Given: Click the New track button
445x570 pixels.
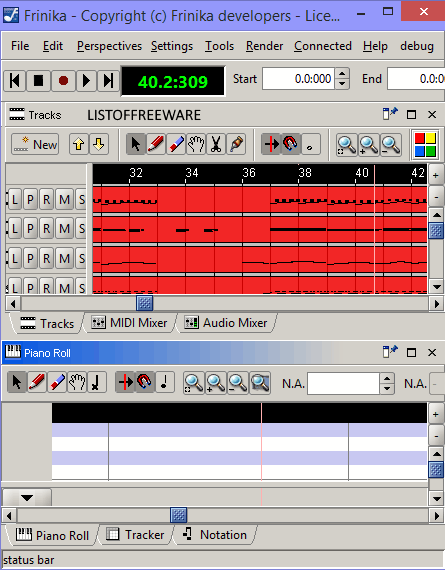Looking at the screenshot, I should click(x=35, y=145).
